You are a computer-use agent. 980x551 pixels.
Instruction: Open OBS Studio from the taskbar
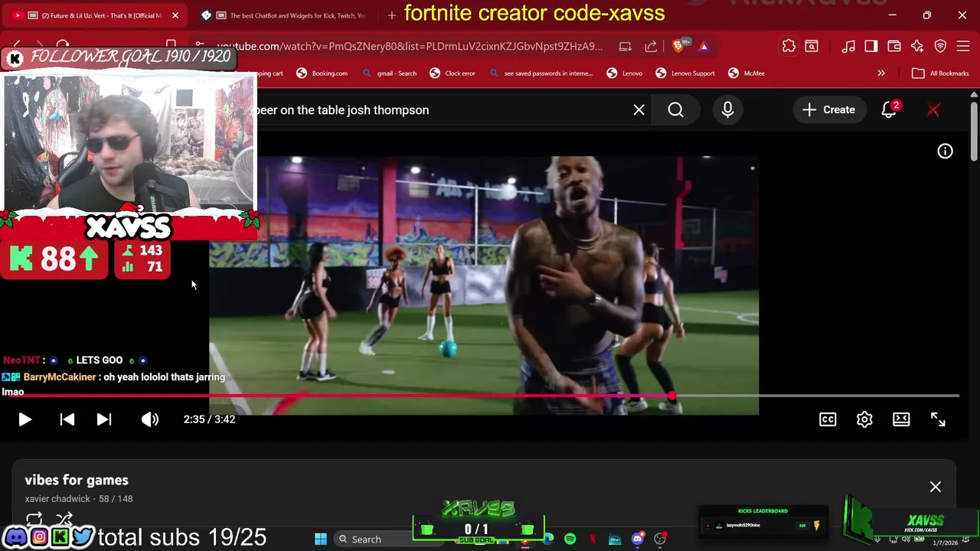(660, 540)
